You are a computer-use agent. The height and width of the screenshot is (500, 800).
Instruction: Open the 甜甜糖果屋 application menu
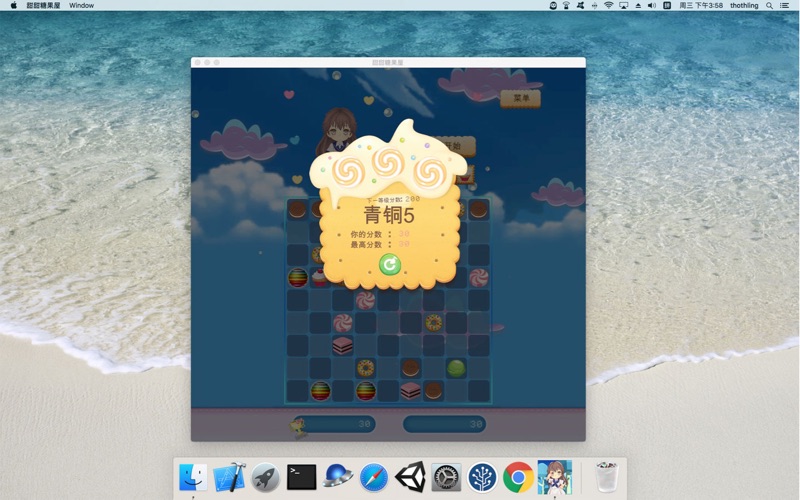[x=43, y=5]
